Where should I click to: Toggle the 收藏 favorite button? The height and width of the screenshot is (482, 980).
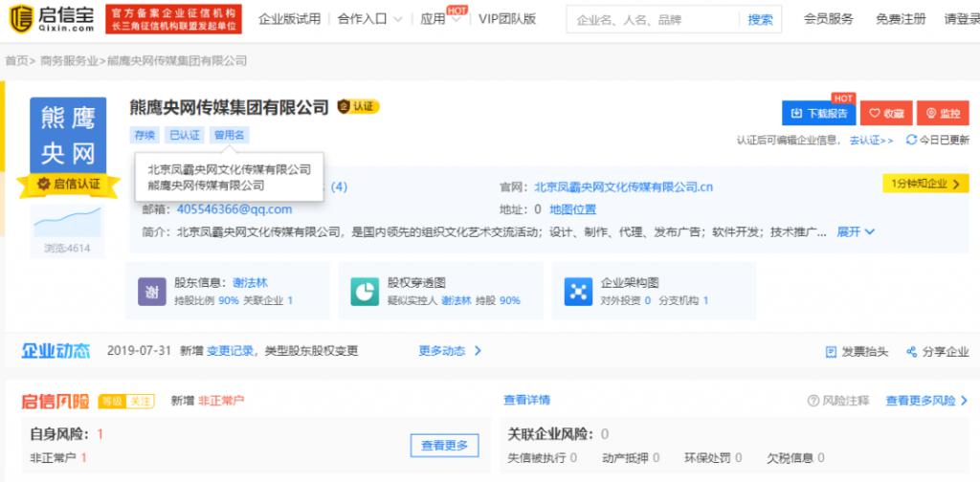click(885, 113)
